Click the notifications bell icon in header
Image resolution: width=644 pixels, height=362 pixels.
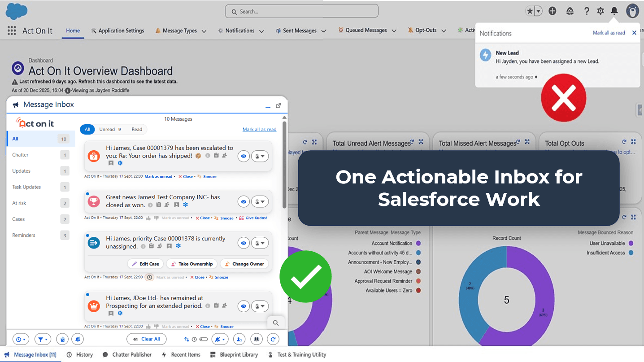coord(614,11)
